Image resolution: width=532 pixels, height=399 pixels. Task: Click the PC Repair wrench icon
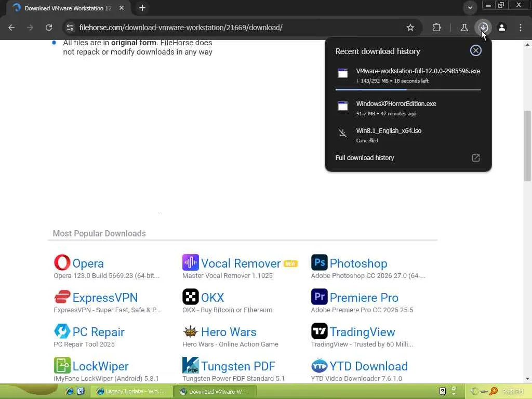click(x=62, y=331)
